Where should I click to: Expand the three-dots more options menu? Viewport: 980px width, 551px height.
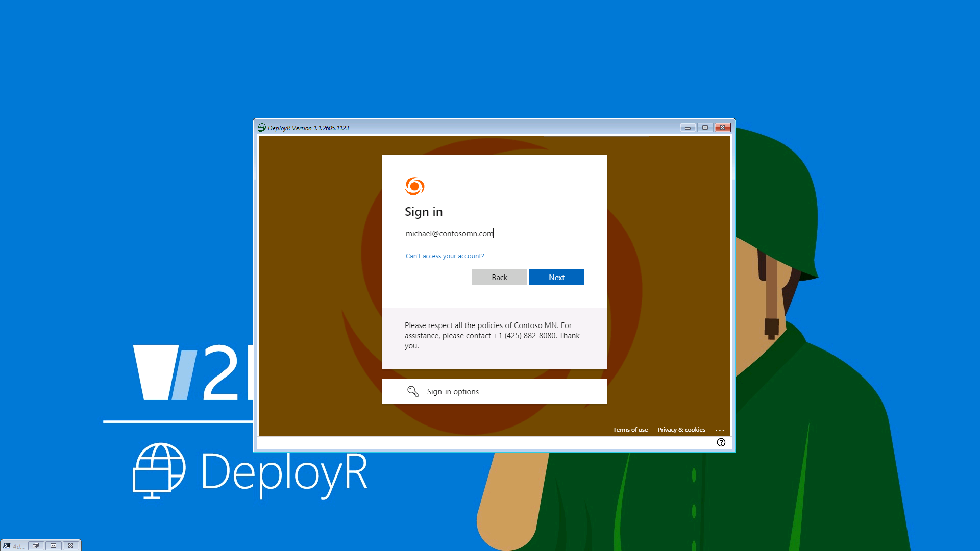[720, 430]
